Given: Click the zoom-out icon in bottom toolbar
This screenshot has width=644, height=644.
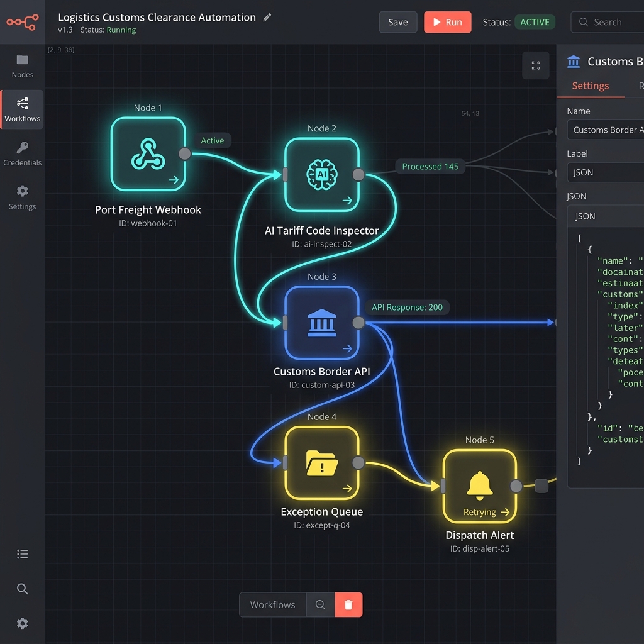Looking at the screenshot, I should (320, 604).
